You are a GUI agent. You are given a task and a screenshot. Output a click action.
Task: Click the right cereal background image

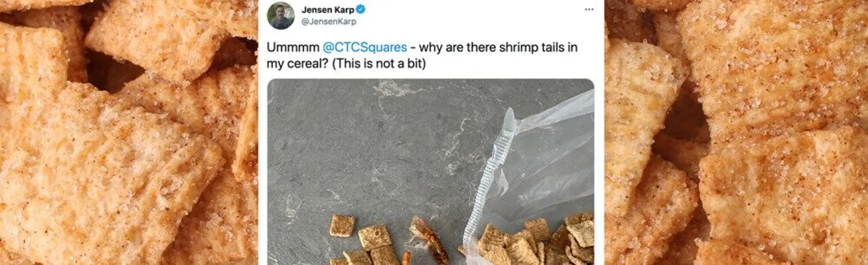tap(737, 132)
